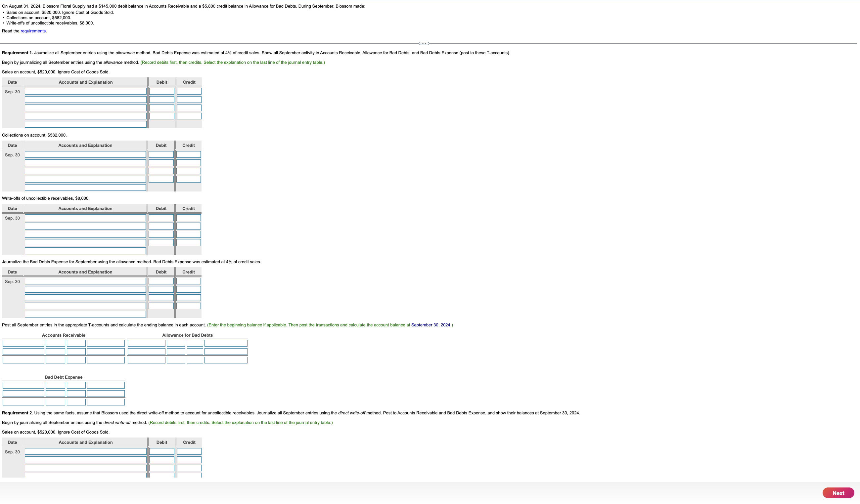Select first account in Requirement 2 Sales entry
Image resolution: width=860 pixels, height=504 pixels.
click(x=85, y=451)
